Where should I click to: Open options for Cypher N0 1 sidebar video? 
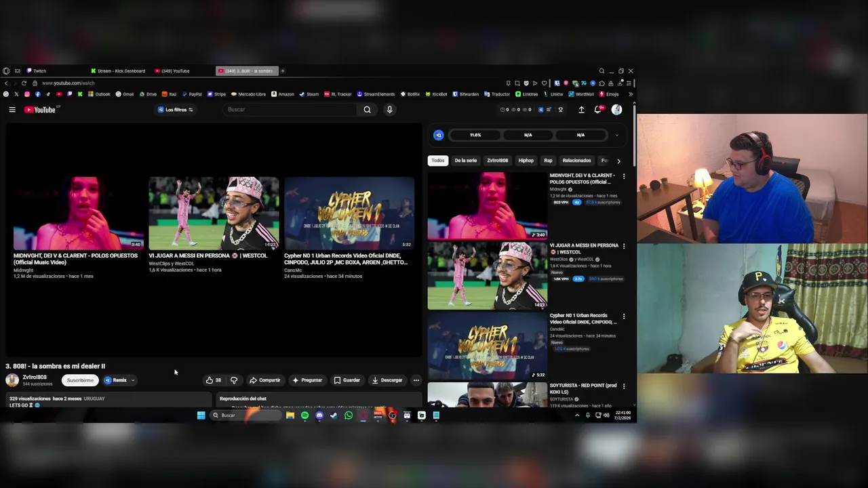point(624,317)
